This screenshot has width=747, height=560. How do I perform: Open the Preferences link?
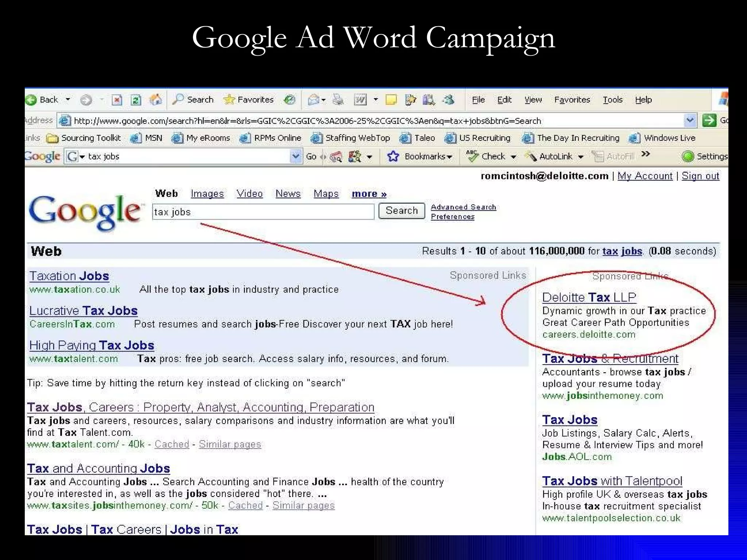[x=453, y=217]
